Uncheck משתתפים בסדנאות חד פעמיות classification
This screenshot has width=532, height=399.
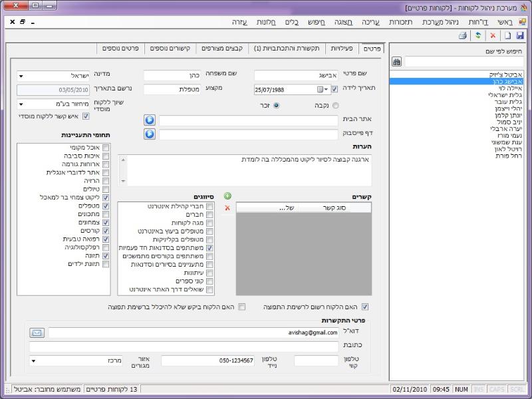coord(209,248)
